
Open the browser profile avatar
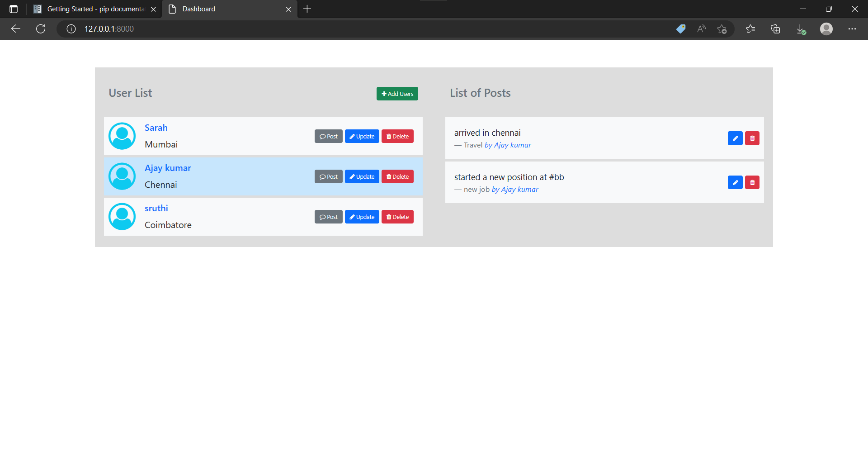826,29
